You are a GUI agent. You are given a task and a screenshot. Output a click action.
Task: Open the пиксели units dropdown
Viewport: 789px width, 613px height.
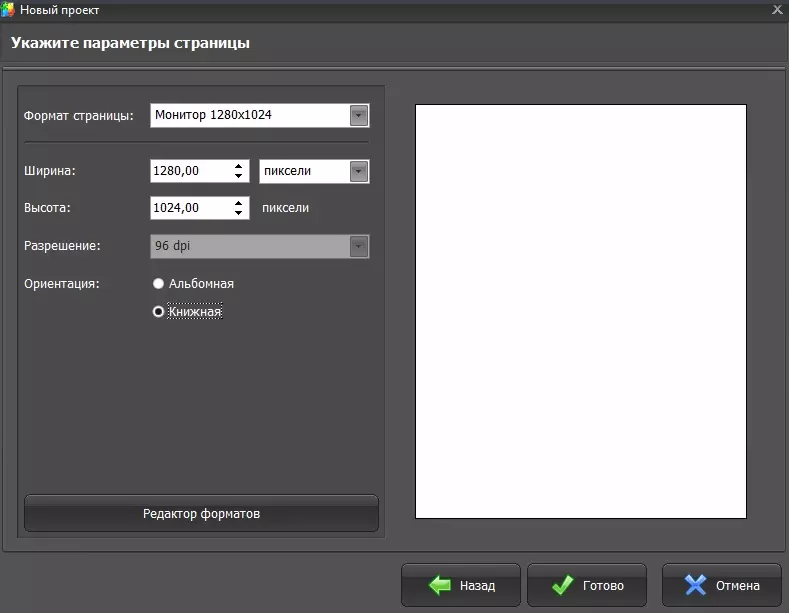(x=314, y=171)
